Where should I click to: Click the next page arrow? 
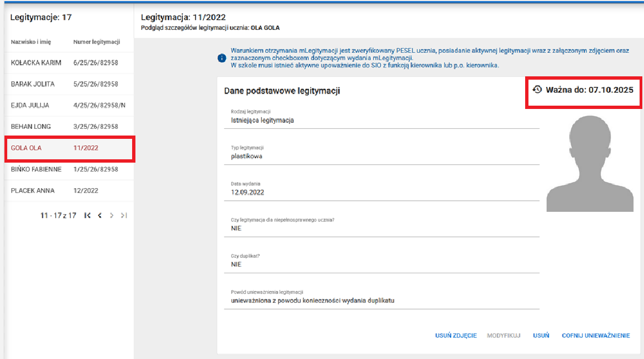pos(112,216)
